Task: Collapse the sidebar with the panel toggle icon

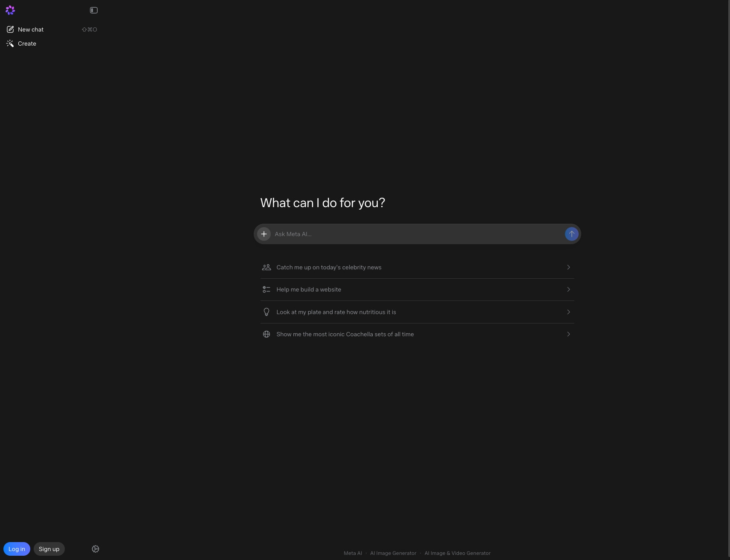Action: click(94, 10)
